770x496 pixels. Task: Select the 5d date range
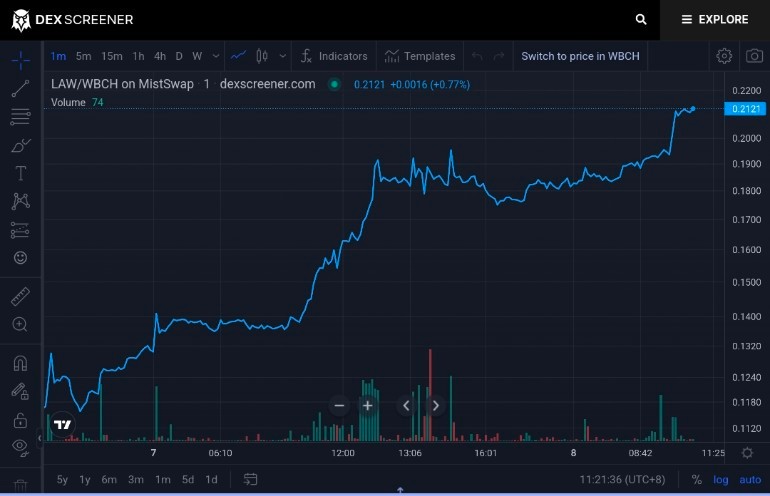pos(188,479)
